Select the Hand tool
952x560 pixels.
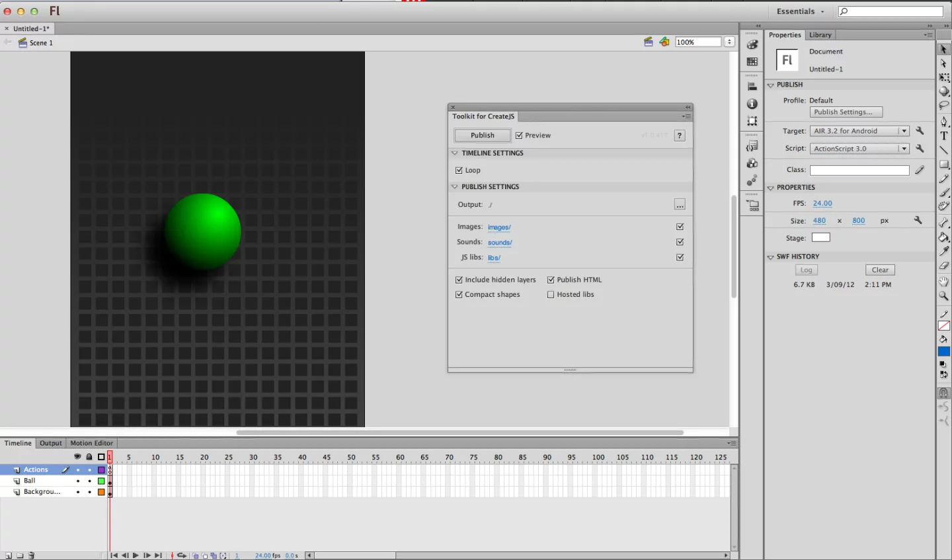[944, 281]
